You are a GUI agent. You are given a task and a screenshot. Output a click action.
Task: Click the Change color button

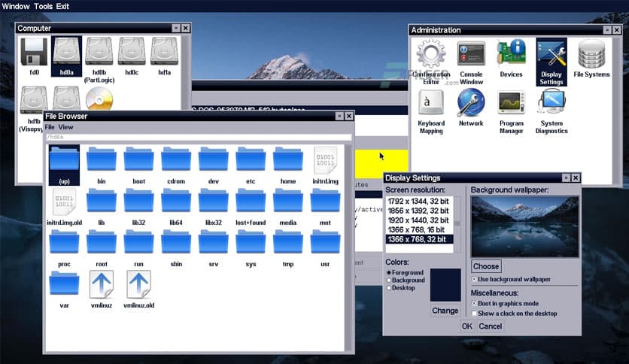pos(445,311)
